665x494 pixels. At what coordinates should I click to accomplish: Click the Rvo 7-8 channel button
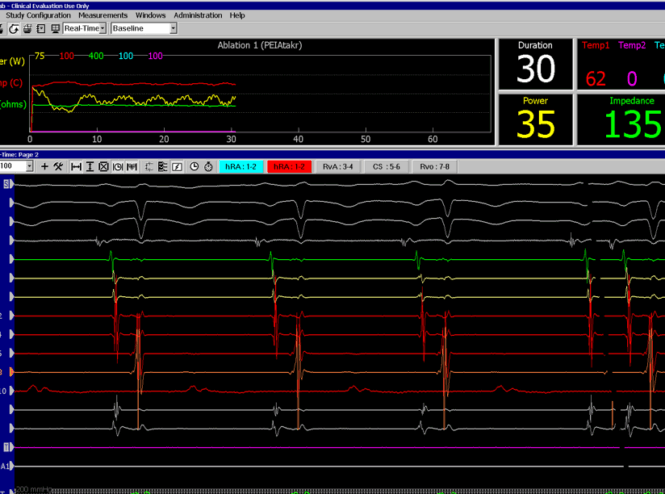tap(433, 166)
